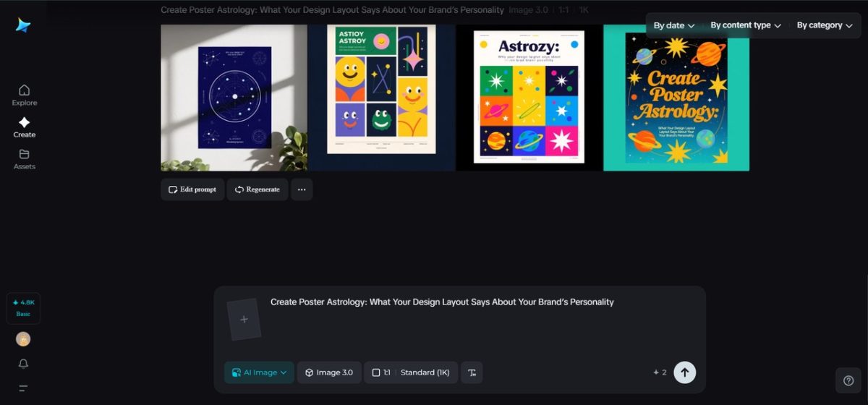Open the notifications bell

(23, 364)
